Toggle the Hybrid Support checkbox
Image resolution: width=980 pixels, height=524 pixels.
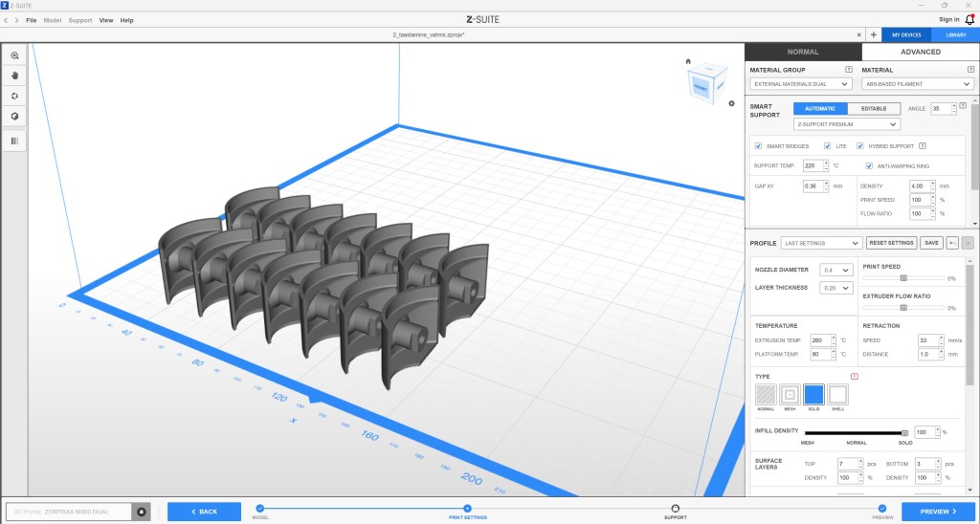click(x=860, y=146)
